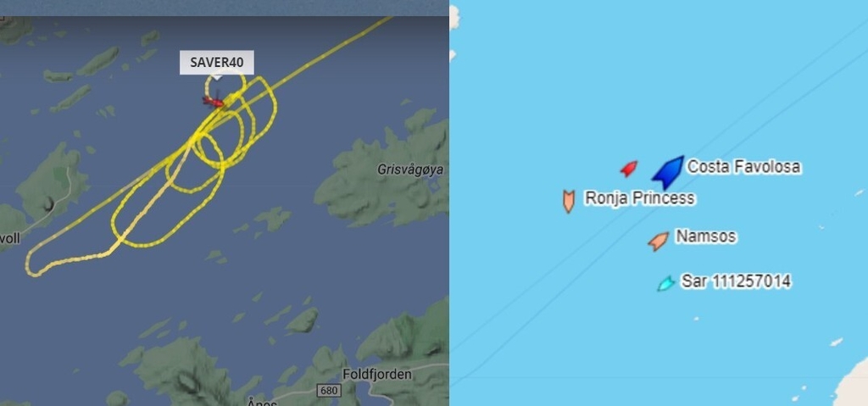Screen dimensions: 868x406
Task: Select the cyan Sar 111257014 vessel icon
Action: (666, 283)
